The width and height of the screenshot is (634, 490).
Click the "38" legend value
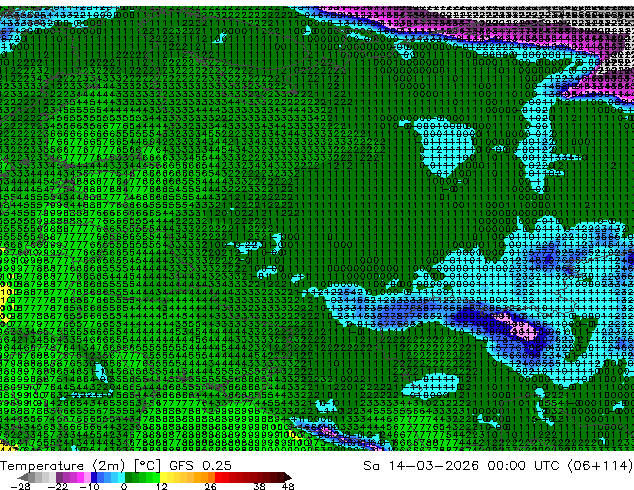tap(259, 486)
